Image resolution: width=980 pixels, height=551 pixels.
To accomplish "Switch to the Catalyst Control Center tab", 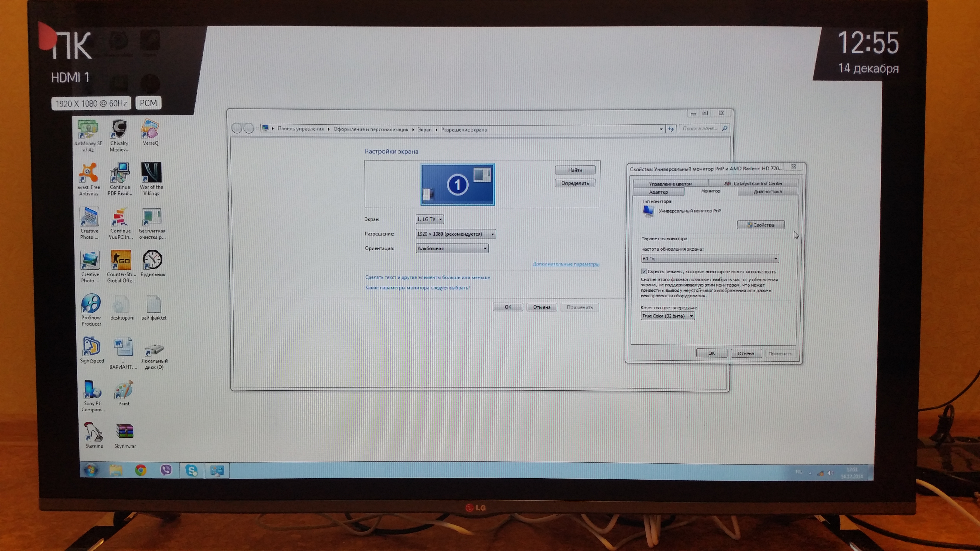I will tap(754, 184).
